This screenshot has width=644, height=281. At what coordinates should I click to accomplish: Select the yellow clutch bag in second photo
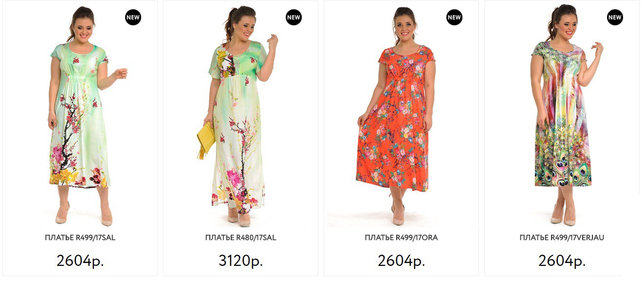pyautogui.click(x=205, y=139)
